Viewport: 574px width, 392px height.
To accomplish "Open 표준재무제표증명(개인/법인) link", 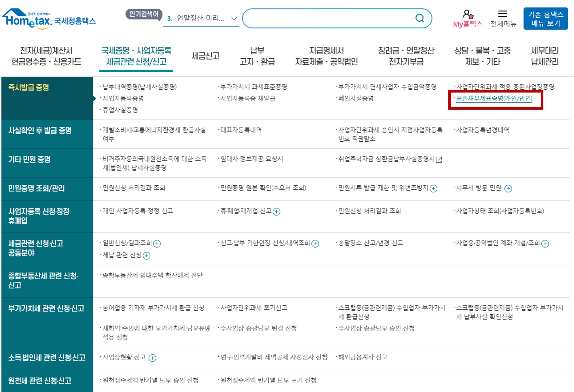I will (494, 99).
